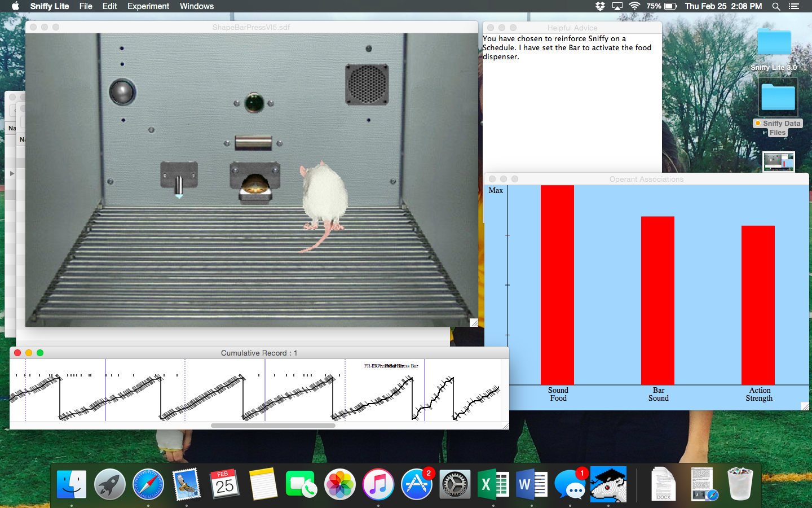Click the water spout on the chamber wall
The height and width of the screenshot is (508, 812).
pos(179,185)
